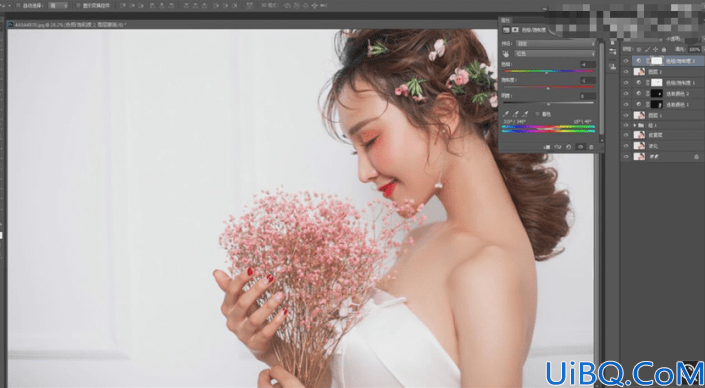Image resolution: width=705 pixels, height=388 pixels.
Task: Click the hue value input field
Action: click(x=588, y=65)
